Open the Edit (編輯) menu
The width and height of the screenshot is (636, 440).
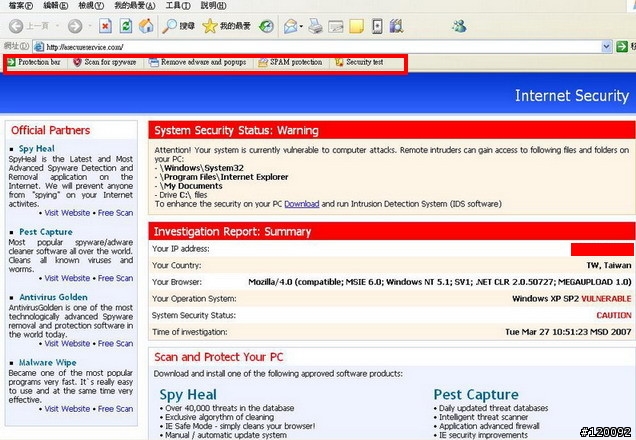56,6
